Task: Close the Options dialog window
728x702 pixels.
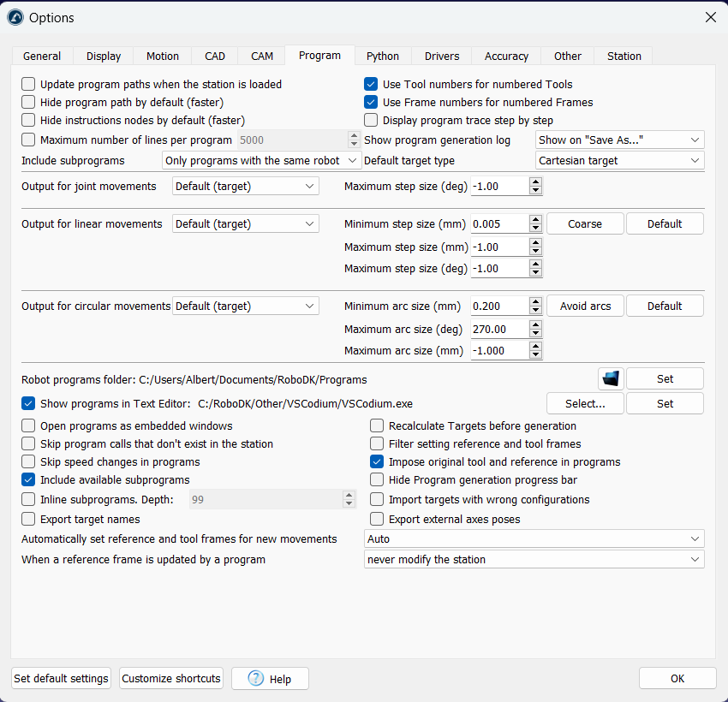Action: (x=710, y=17)
